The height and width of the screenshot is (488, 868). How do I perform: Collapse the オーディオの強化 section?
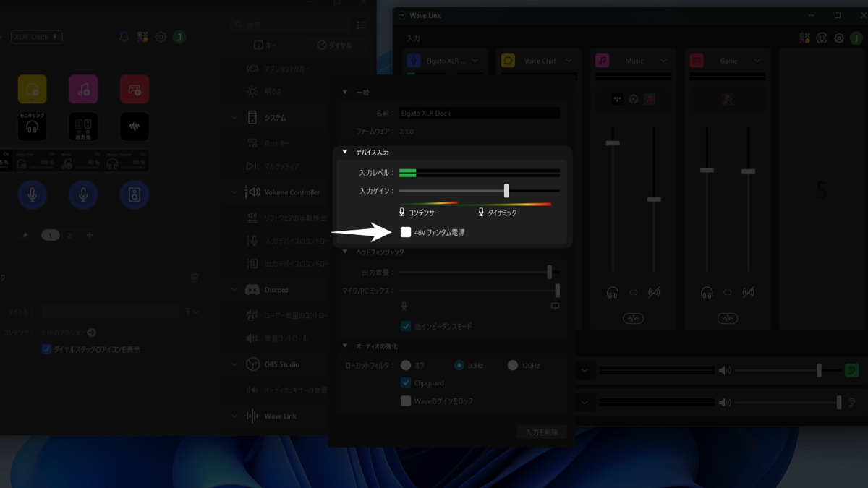345,346
